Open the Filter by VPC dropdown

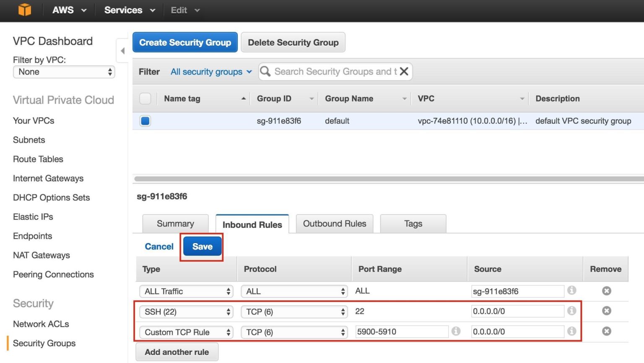click(x=64, y=72)
